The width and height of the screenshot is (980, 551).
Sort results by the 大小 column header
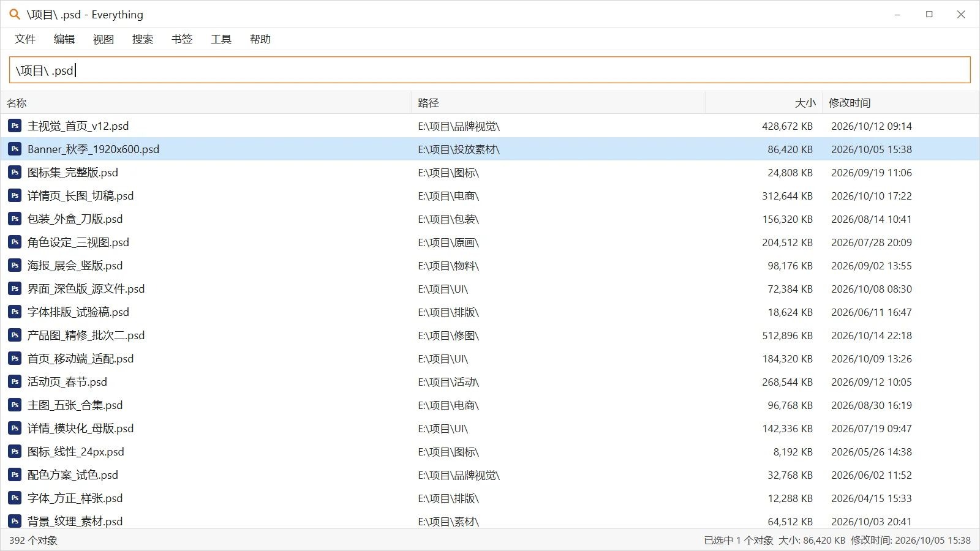[x=764, y=103]
